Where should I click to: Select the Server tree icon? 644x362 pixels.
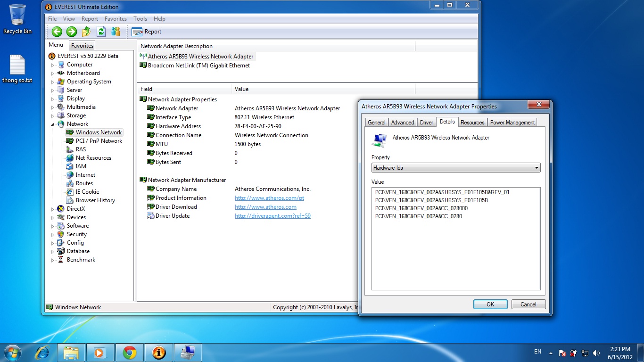tap(61, 90)
